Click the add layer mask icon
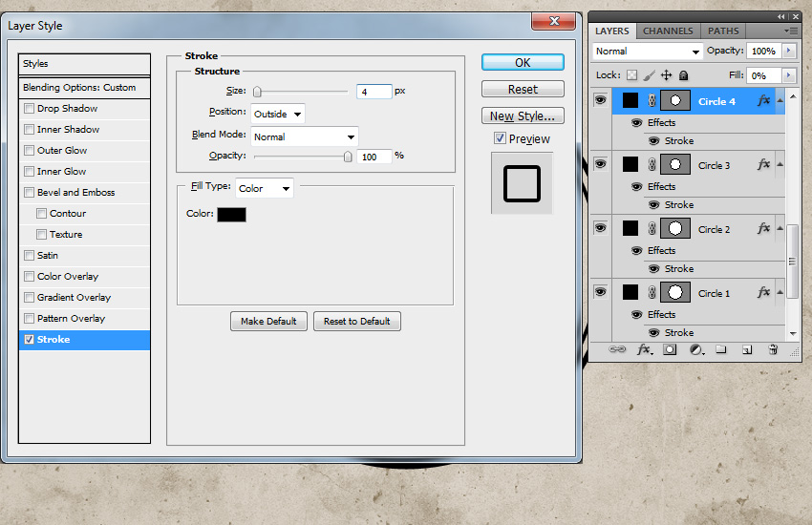The width and height of the screenshot is (812, 525). point(670,350)
